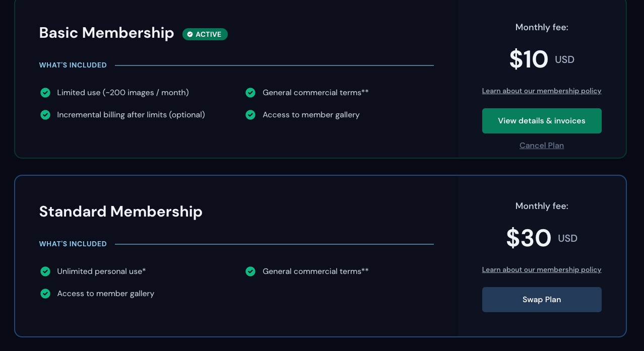Click Limited use (~200 images / month) text

point(123,93)
